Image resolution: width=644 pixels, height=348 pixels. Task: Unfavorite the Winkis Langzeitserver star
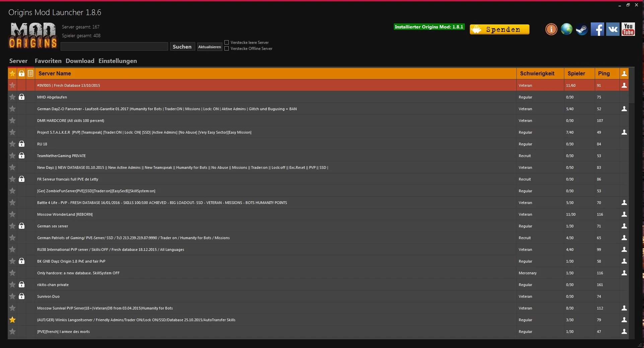point(12,320)
